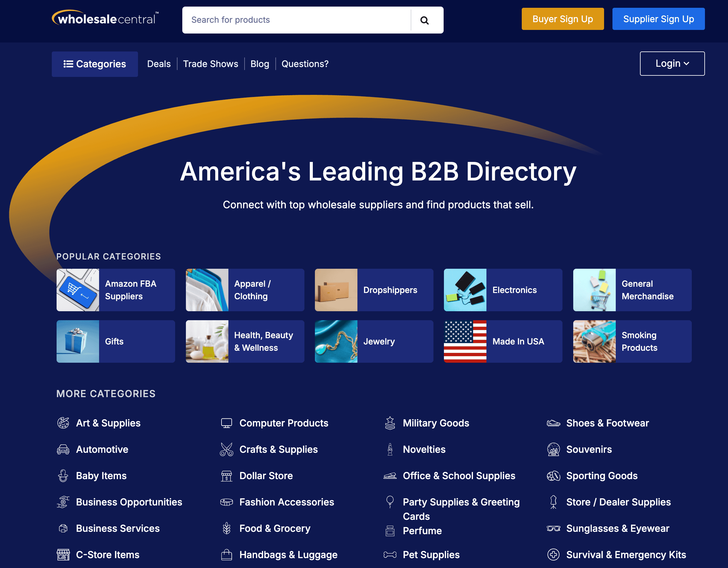Open the Categories menu
This screenshot has height=568, width=728.
95,64
